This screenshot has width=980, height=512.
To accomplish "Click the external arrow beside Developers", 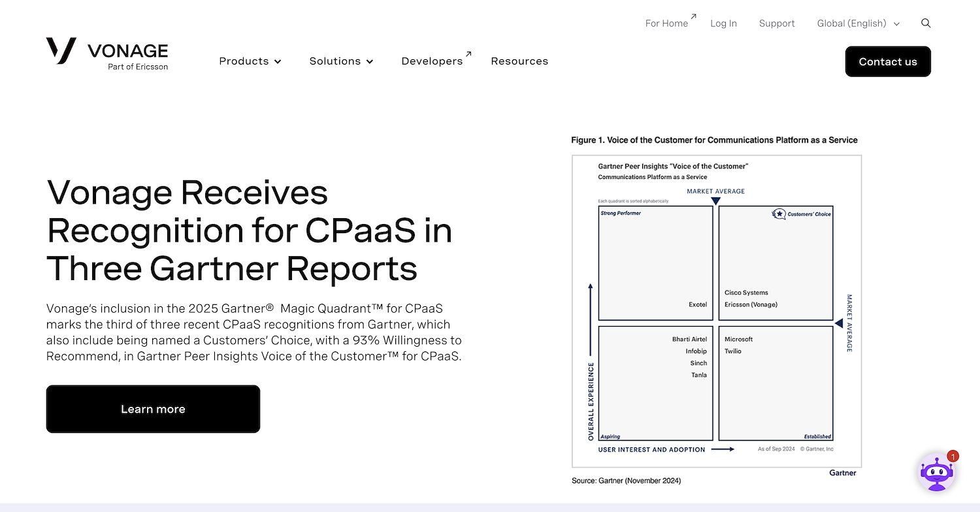I will coord(468,54).
